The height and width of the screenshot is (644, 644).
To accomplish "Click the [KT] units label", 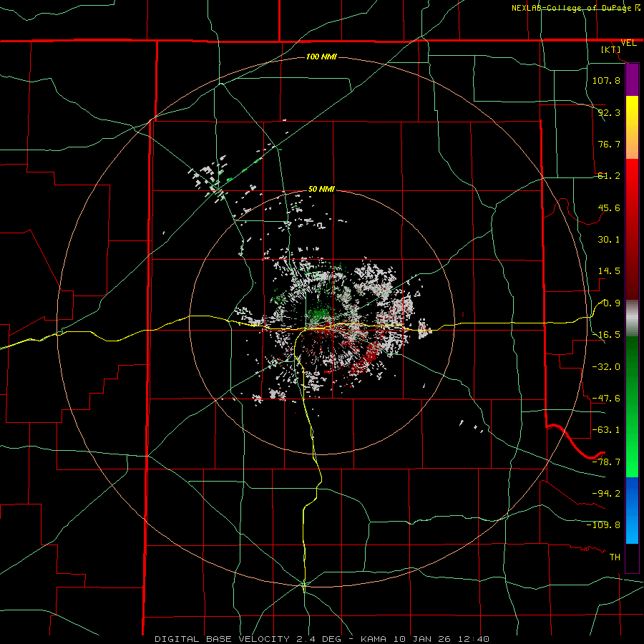I will [x=611, y=49].
